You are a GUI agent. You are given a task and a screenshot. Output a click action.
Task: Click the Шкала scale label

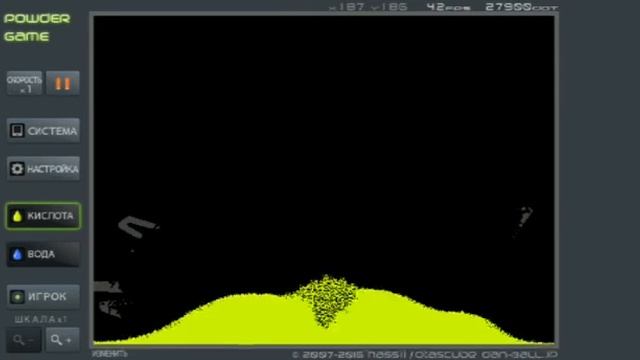41,319
